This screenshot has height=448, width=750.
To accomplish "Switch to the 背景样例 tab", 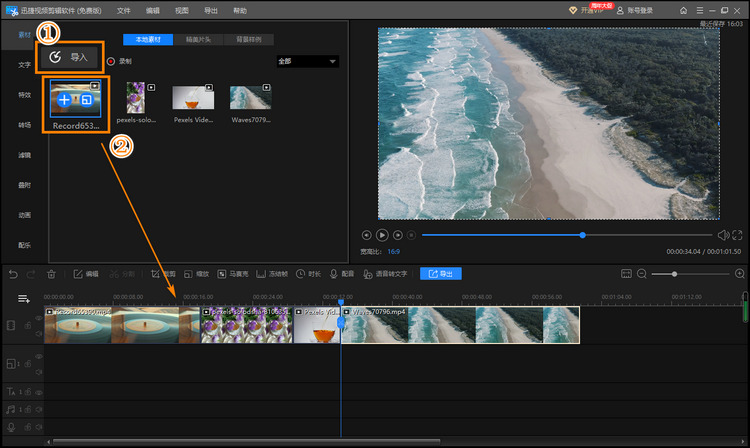I will (x=248, y=39).
